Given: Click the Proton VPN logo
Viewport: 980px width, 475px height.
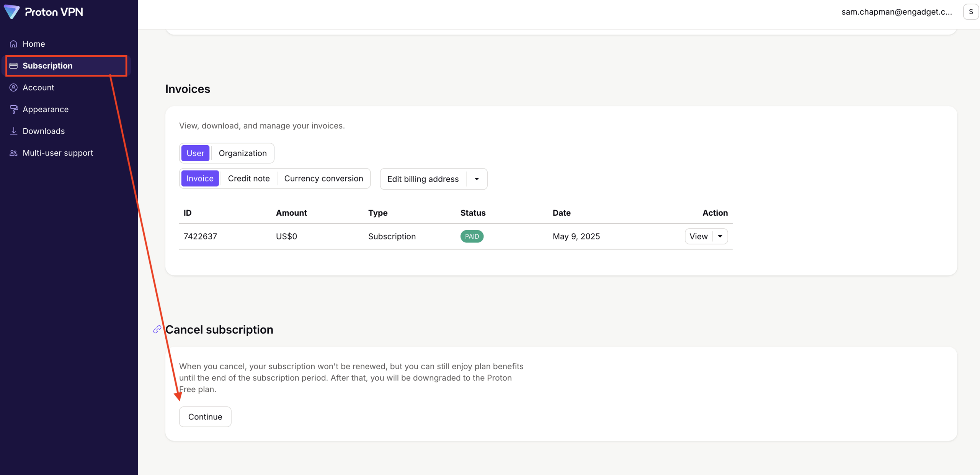Looking at the screenshot, I should coord(43,11).
